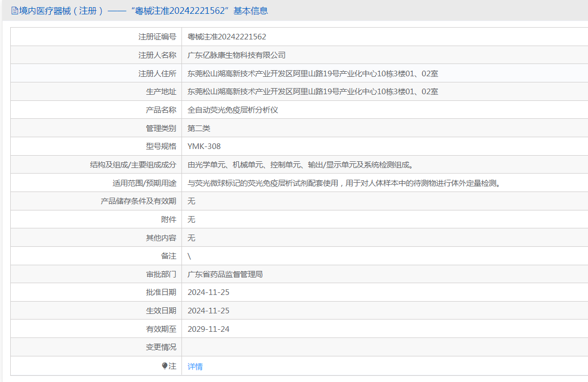Click management category value 第二类
Viewport: 588px width, 382px height.
pos(199,128)
